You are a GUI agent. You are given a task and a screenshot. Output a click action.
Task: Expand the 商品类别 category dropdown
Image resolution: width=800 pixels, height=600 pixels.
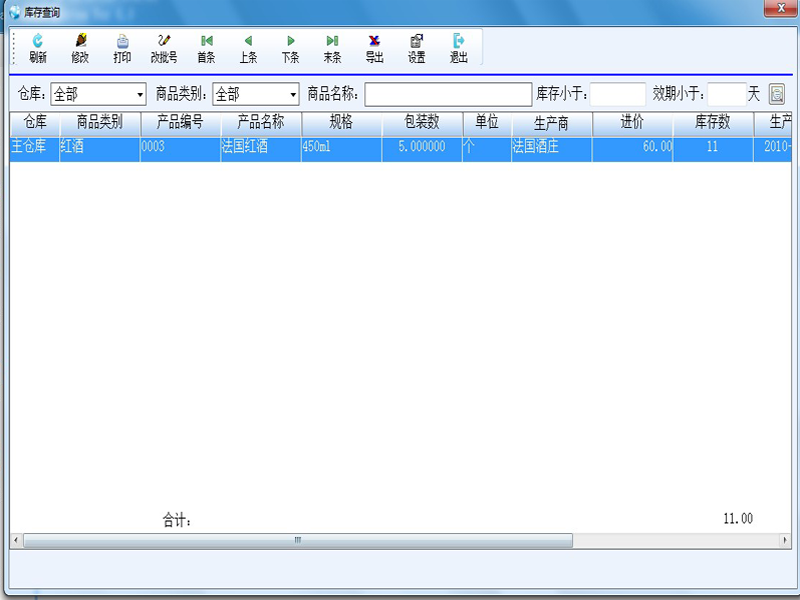pyautogui.click(x=293, y=95)
